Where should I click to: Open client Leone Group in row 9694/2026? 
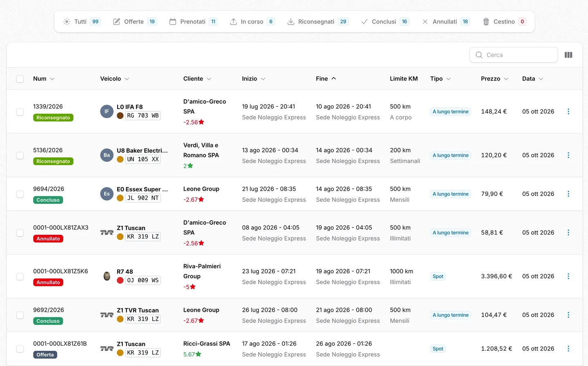tap(201, 189)
